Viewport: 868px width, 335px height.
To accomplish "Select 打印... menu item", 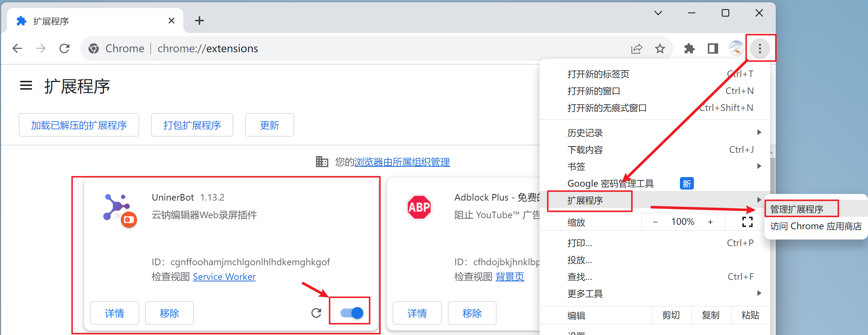I will click(655, 243).
